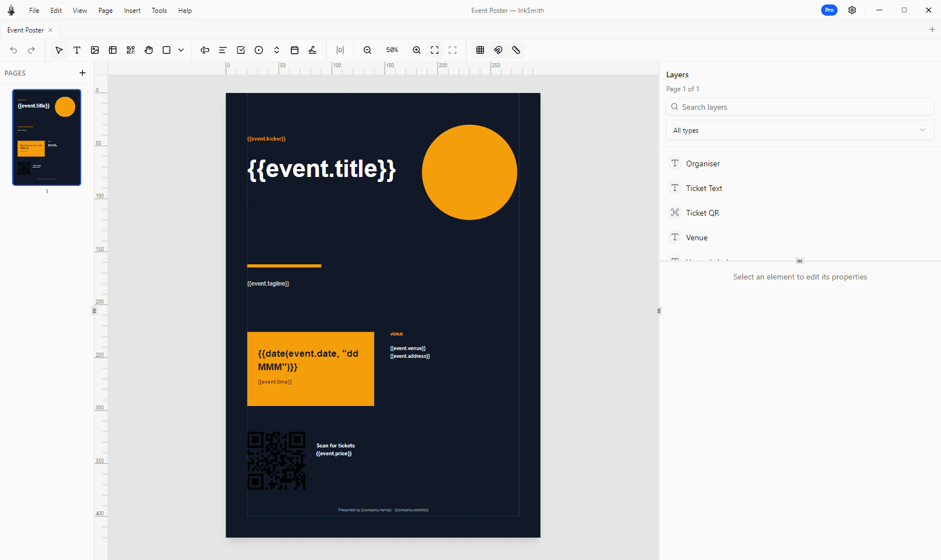Zoom in with the plus magnifier

[417, 50]
